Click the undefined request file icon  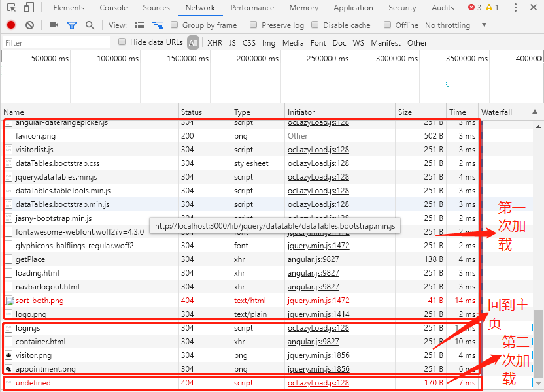[9, 383]
